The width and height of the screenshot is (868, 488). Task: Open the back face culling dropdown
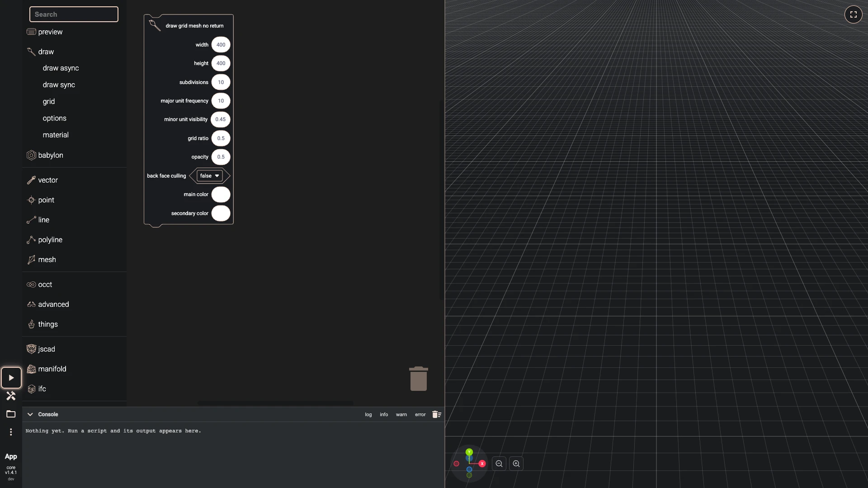(209, 176)
